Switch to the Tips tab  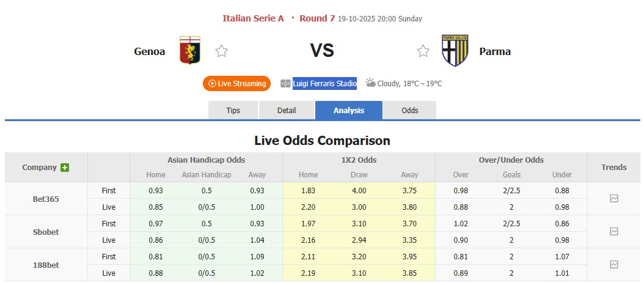point(233,111)
